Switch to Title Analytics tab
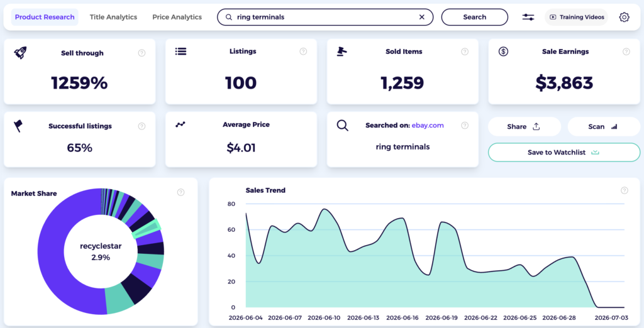644x328 pixels. pos(113,17)
